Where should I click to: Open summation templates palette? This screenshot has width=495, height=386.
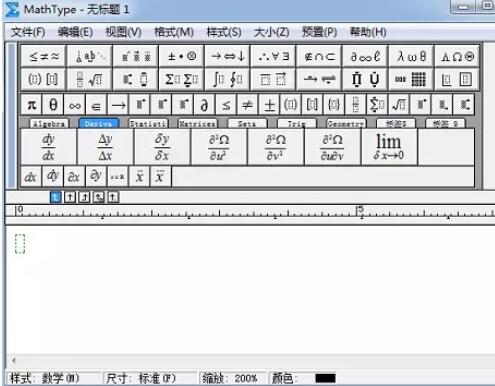pos(181,79)
